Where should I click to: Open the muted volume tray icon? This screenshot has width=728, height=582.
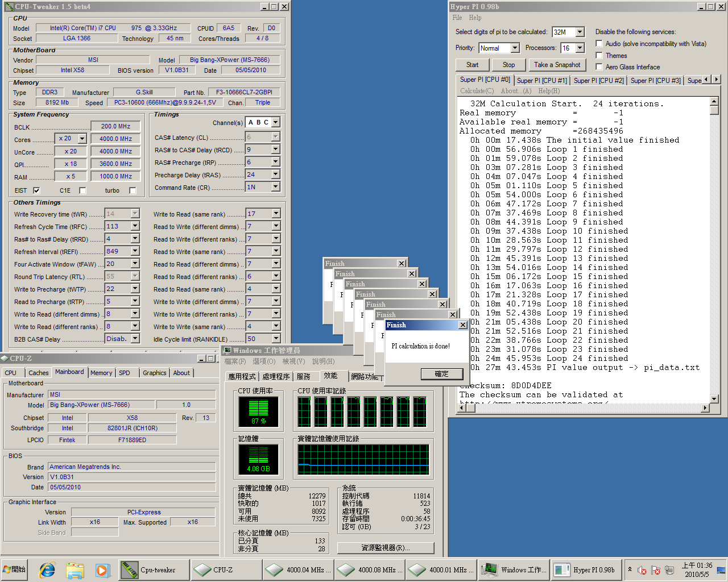click(x=642, y=570)
